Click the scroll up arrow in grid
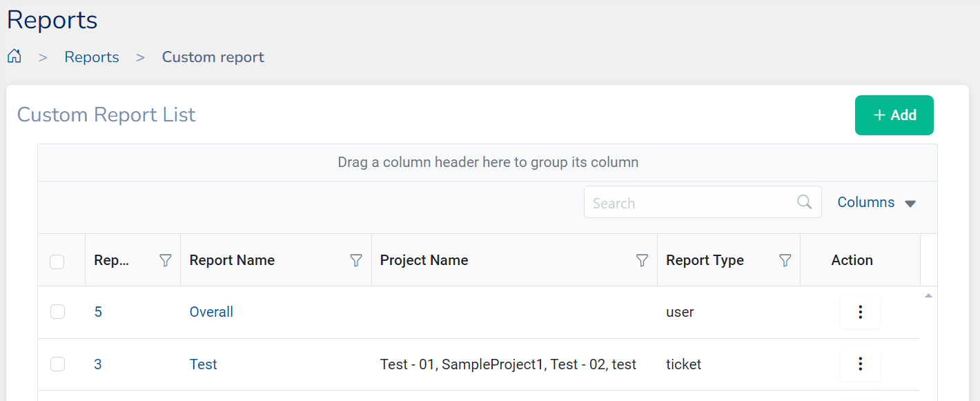The height and width of the screenshot is (401, 980). tap(928, 296)
